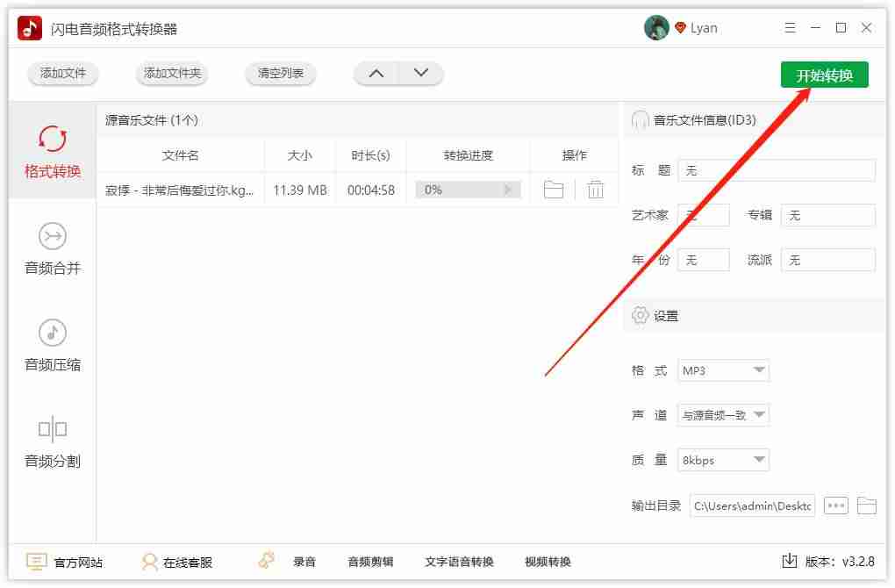Viewport: 895px width, 588px height.
Task: Click the 11.39 MB size cell
Action: (x=300, y=190)
